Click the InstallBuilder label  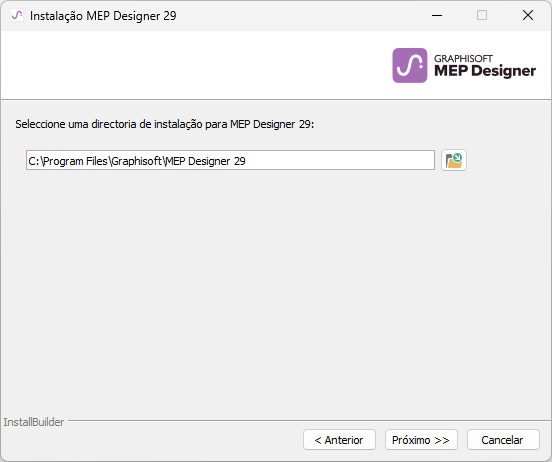34,422
